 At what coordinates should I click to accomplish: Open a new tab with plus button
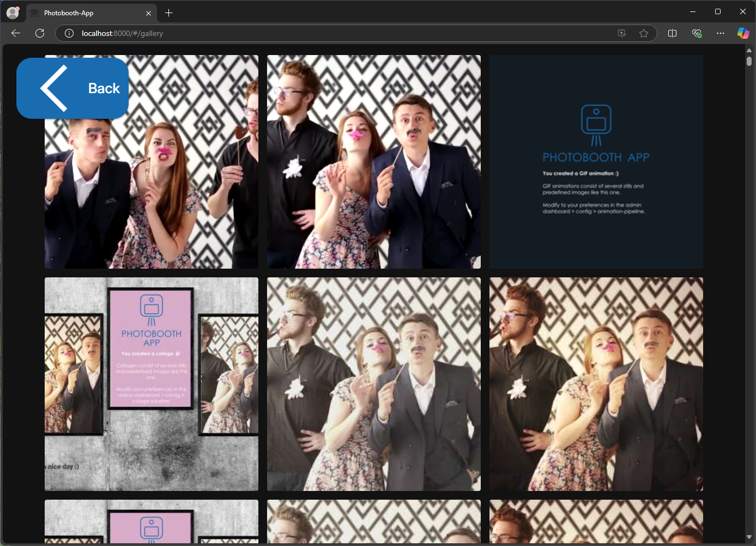tap(168, 13)
